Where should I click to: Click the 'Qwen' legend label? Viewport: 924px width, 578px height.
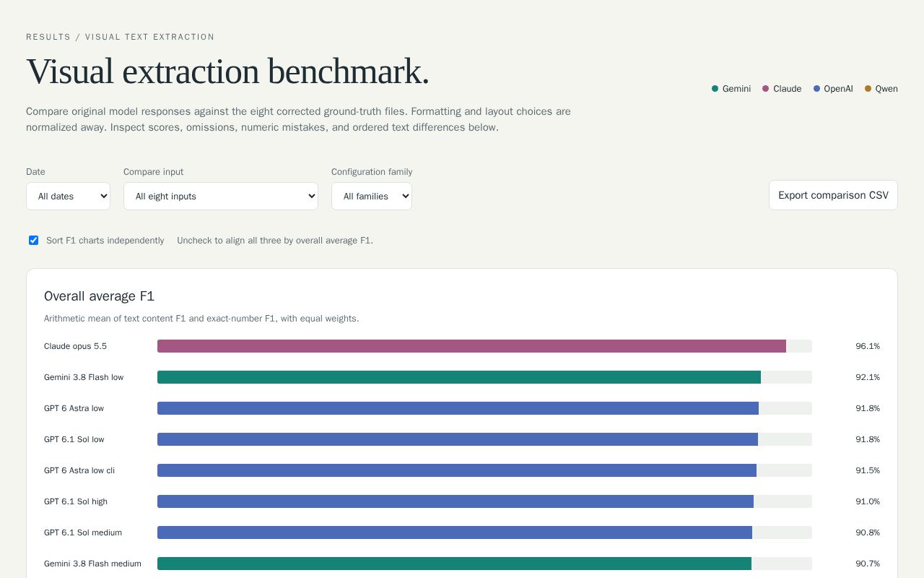pyautogui.click(x=886, y=89)
